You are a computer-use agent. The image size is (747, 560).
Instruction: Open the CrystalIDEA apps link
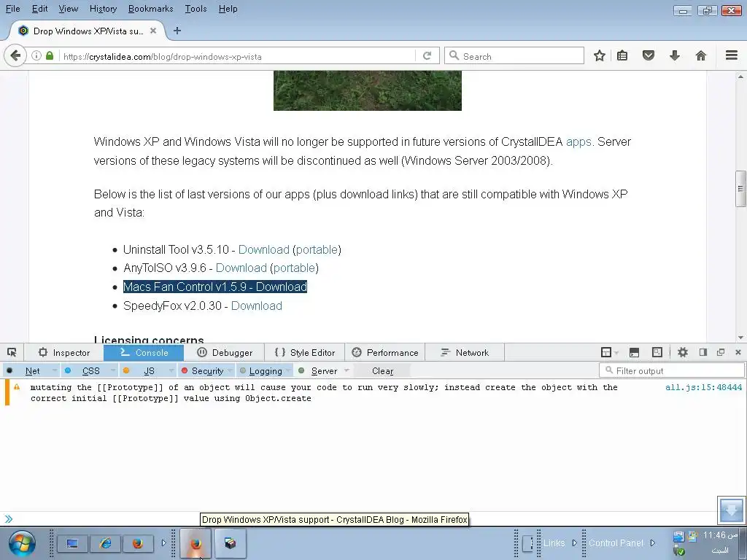[578, 142]
